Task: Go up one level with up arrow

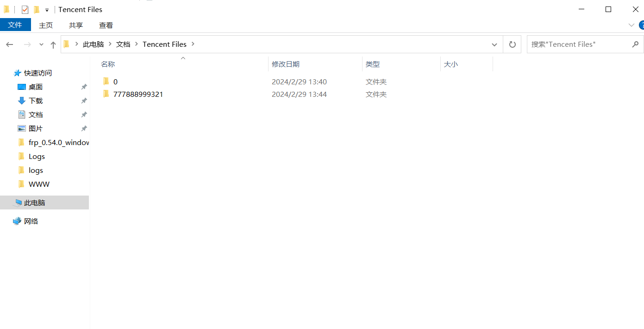Action: pos(53,44)
